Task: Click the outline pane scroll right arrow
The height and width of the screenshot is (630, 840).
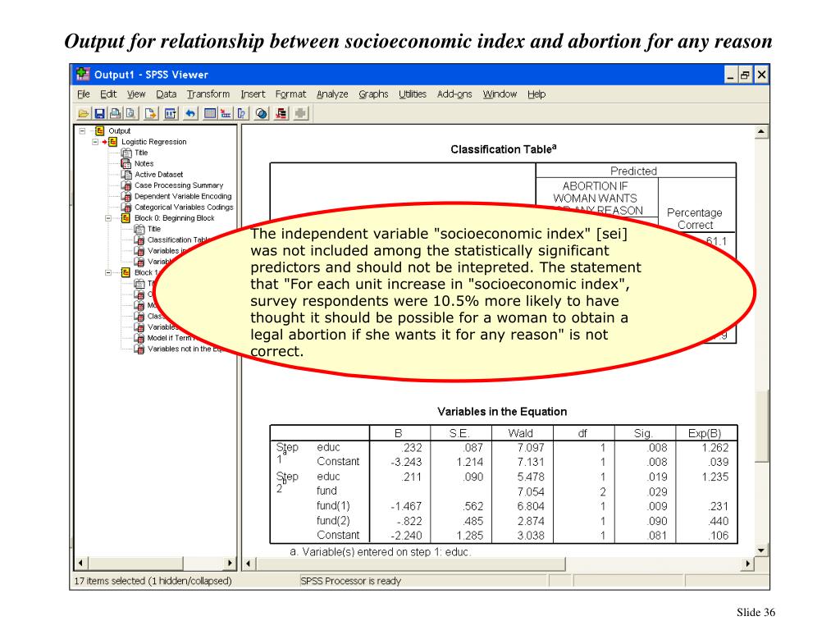Action: pyautogui.click(x=230, y=563)
